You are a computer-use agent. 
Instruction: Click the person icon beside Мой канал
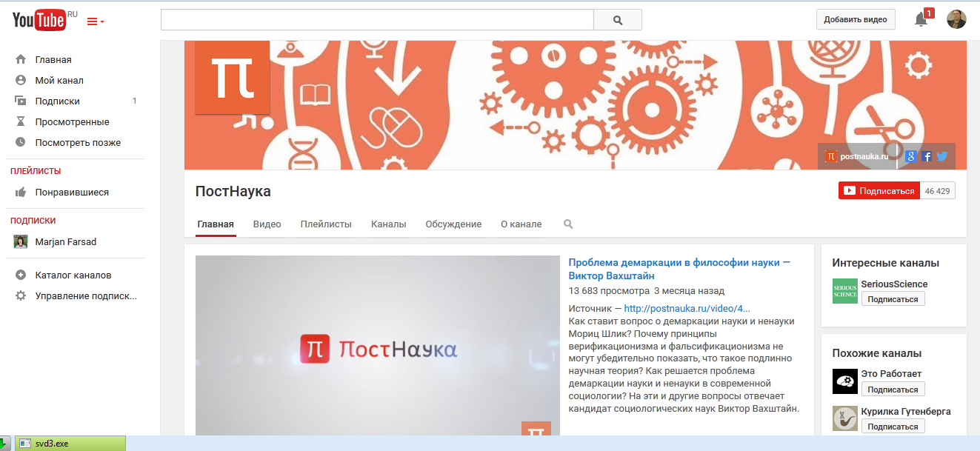click(21, 80)
